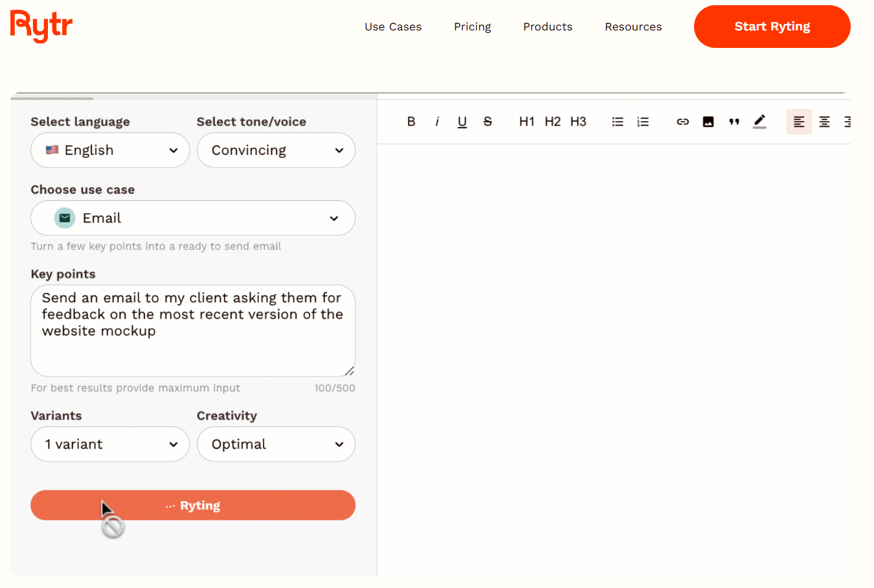This screenshot has height=588, width=874.
Task: Open the text highlight color tool
Action: click(760, 122)
